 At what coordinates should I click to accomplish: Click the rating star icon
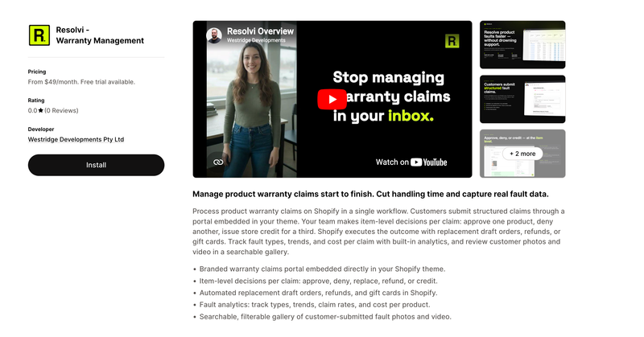coord(41,110)
